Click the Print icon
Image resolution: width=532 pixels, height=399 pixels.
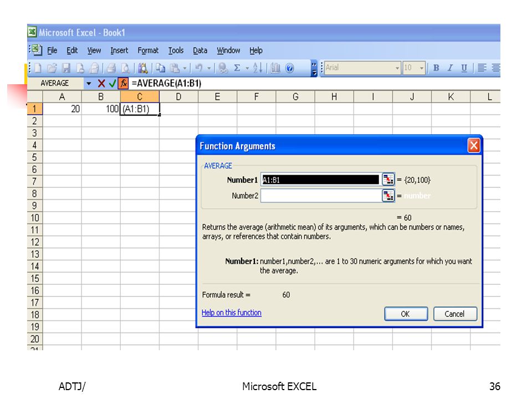point(111,68)
